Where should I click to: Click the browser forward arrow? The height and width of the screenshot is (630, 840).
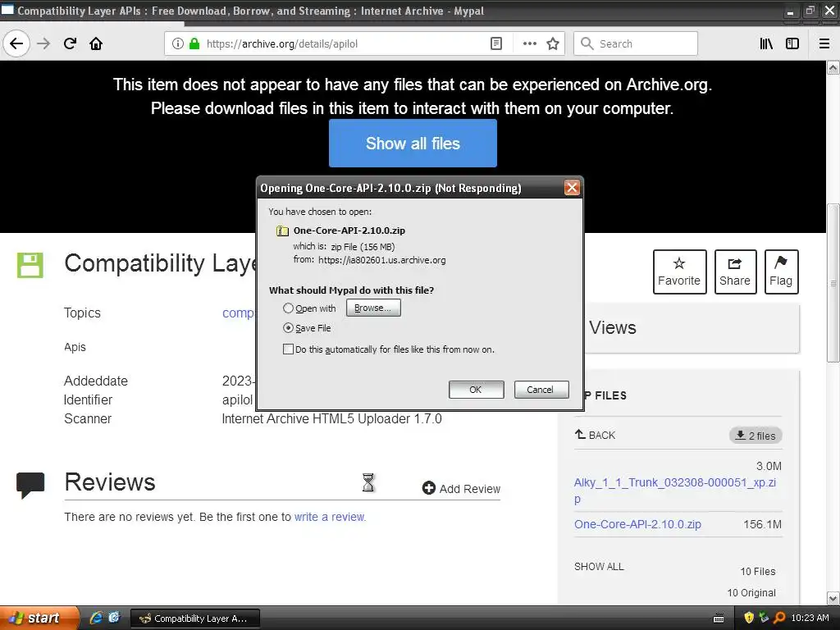(43, 44)
